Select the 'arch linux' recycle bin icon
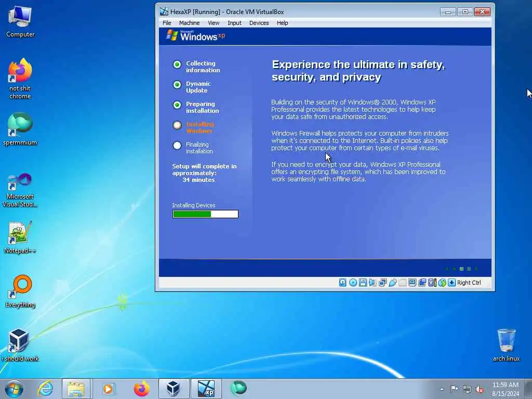The width and height of the screenshot is (532, 399). pyautogui.click(x=506, y=345)
